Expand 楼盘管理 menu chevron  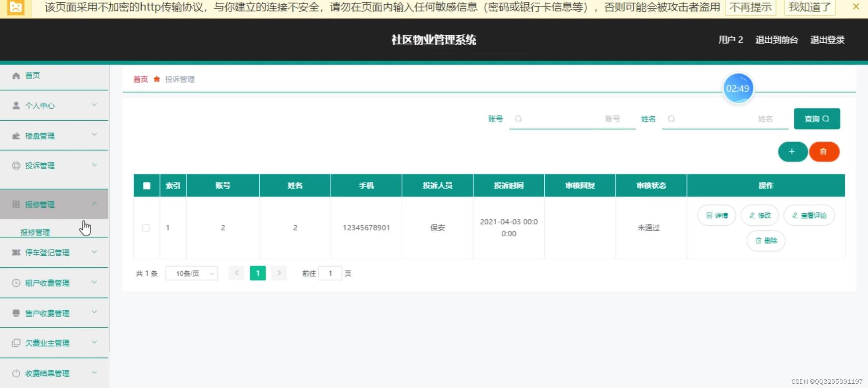(x=94, y=135)
